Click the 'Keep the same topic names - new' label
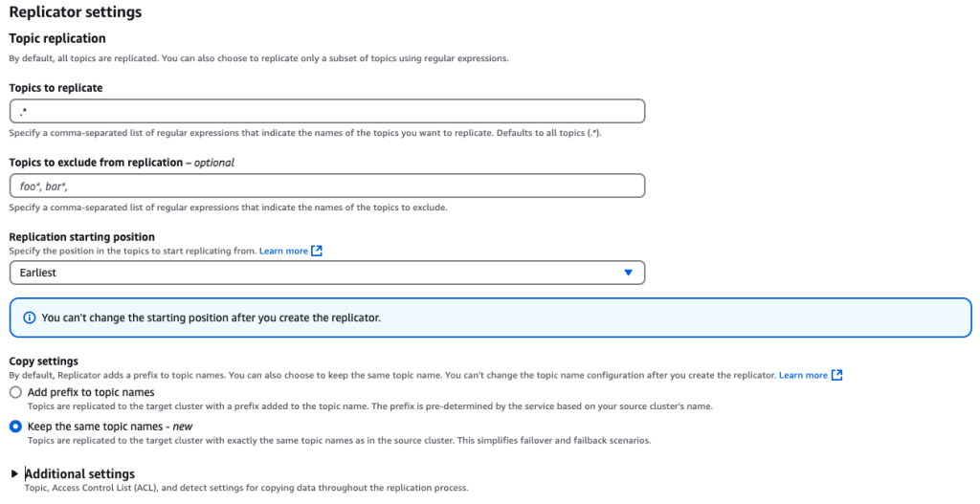This screenshot has height=504, width=980. (110, 427)
